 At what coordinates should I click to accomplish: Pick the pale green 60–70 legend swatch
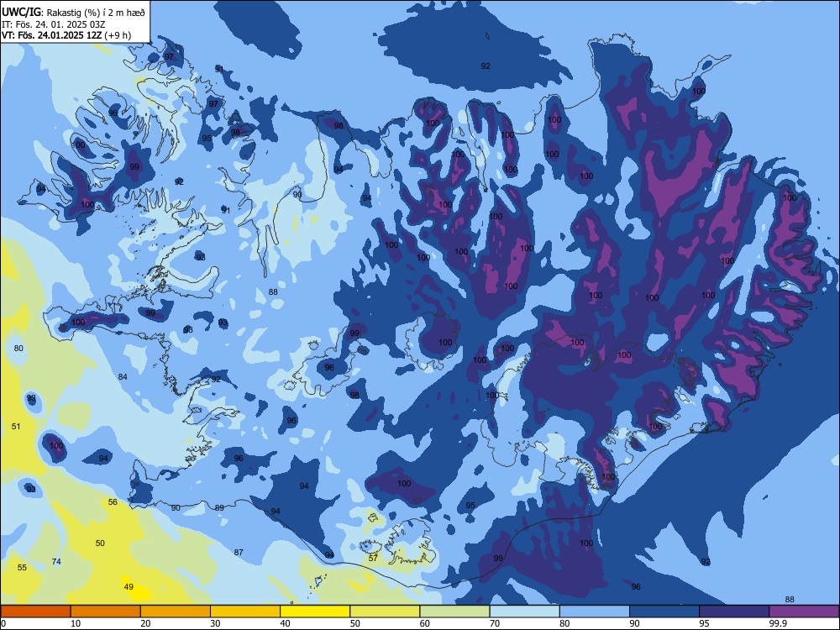coord(454,612)
